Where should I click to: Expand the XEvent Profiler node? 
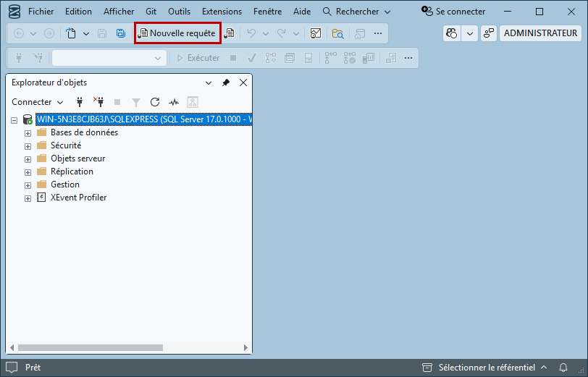(28, 198)
